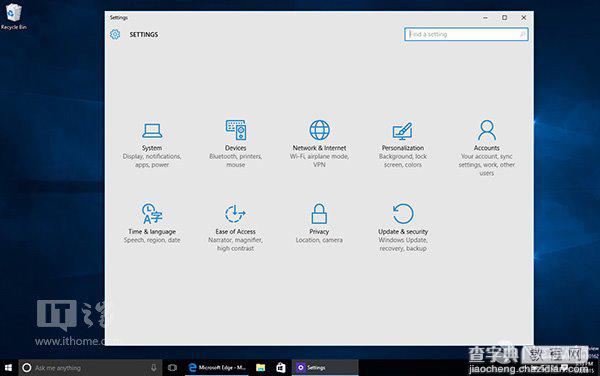Maximize the Settings window

(505, 18)
